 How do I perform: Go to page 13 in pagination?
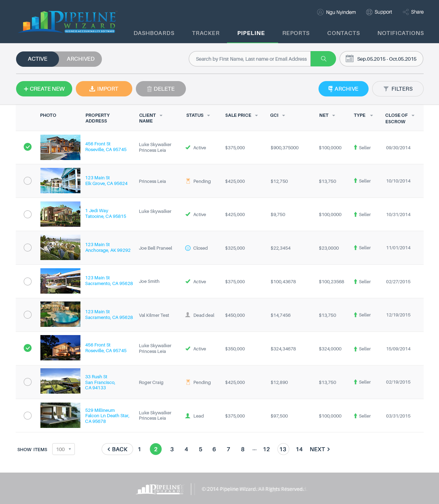(283, 449)
